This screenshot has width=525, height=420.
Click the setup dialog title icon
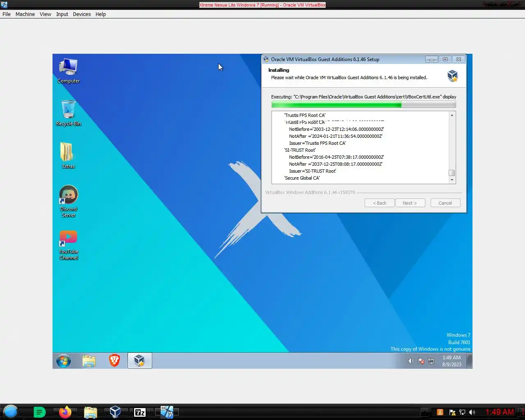point(266,59)
